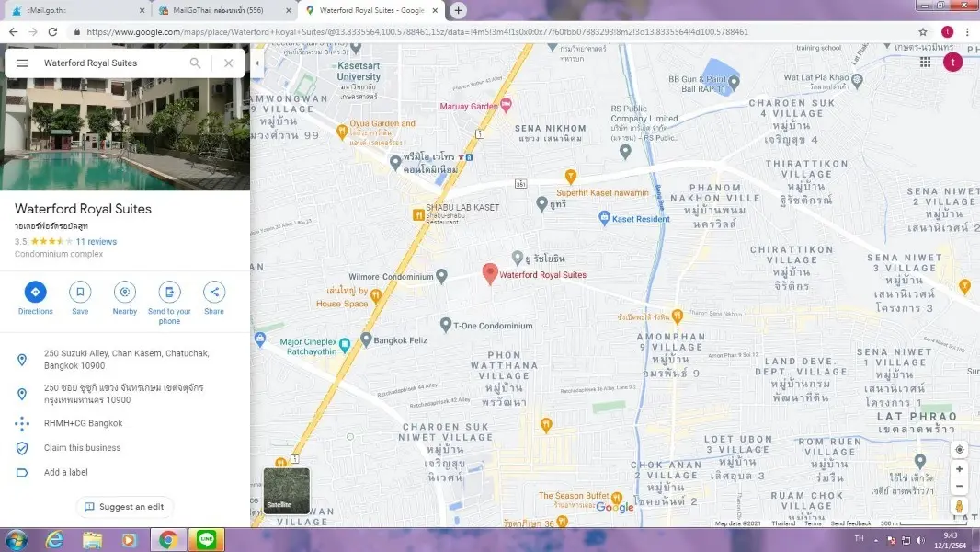This screenshot has height=552, width=980.
Task: Click Suggest an edit button
Action: click(x=124, y=507)
